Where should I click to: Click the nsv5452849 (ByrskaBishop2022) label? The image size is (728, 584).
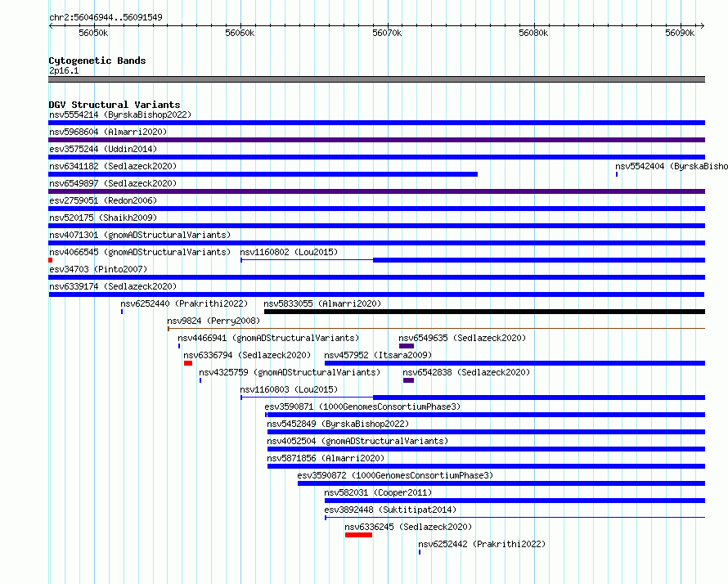(338, 424)
